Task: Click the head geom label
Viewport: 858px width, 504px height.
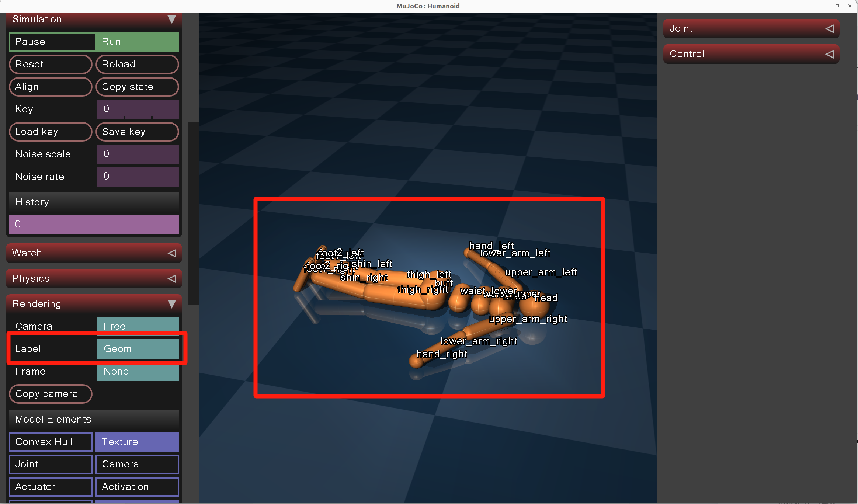Action: 546,298
